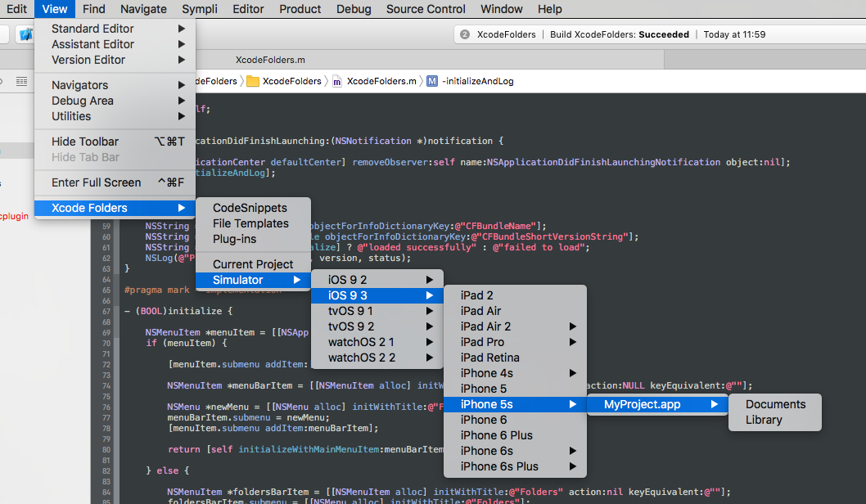Select Simulator submenu item
The width and height of the screenshot is (866, 504).
tap(253, 279)
